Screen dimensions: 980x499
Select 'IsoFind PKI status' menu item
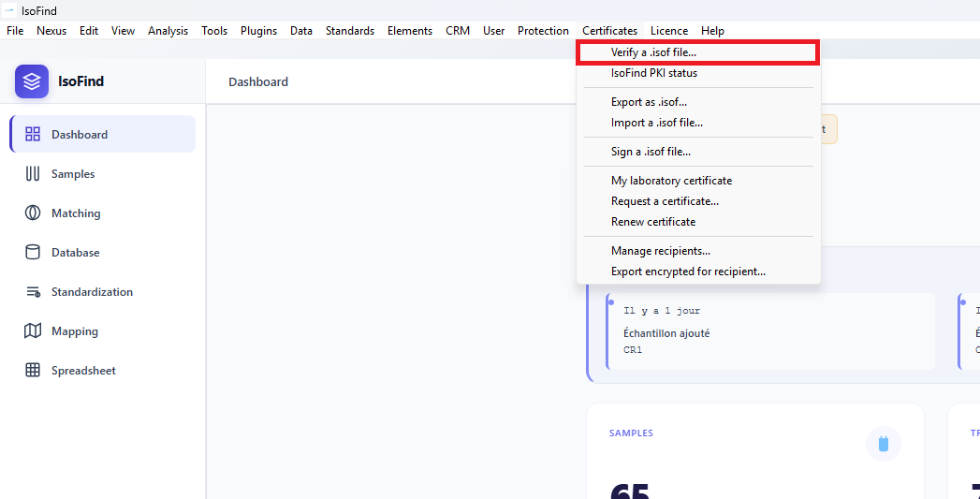pyautogui.click(x=698, y=73)
